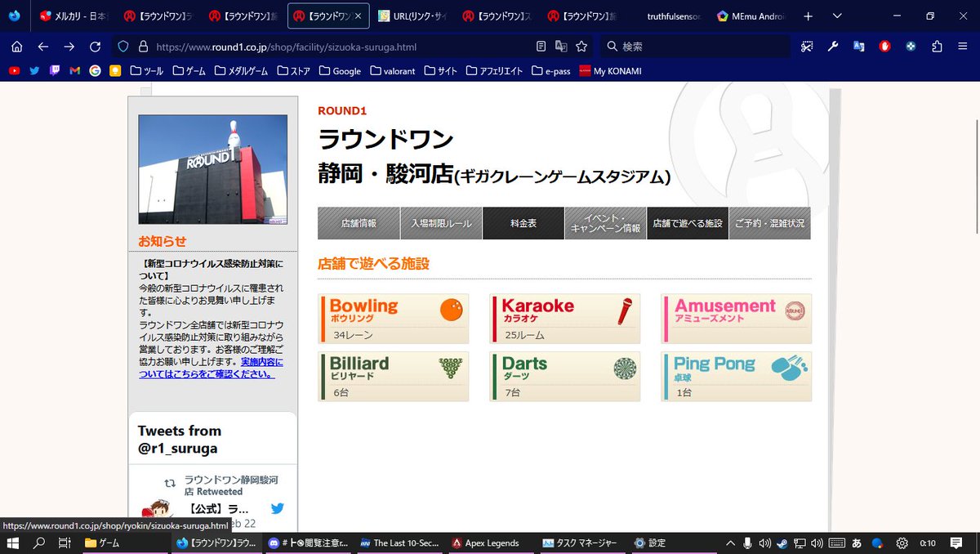This screenshot has width=980, height=554.
Task: Open the My KONAMI bookmark
Action: pyautogui.click(x=610, y=71)
